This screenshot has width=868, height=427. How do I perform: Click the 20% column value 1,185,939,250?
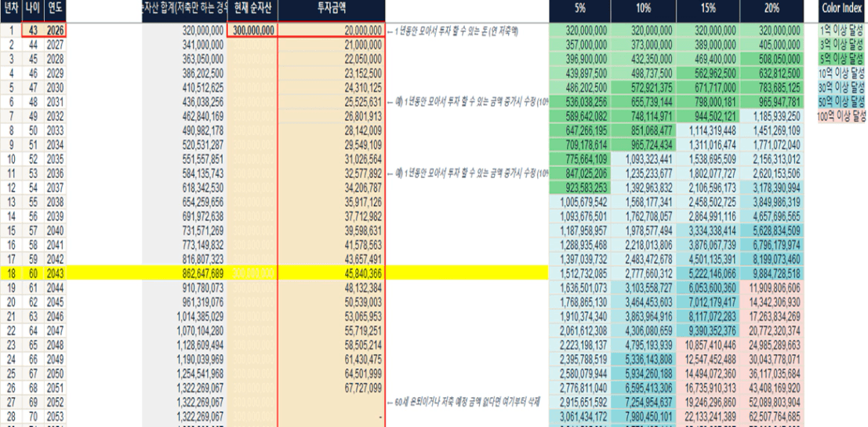coord(772,117)
